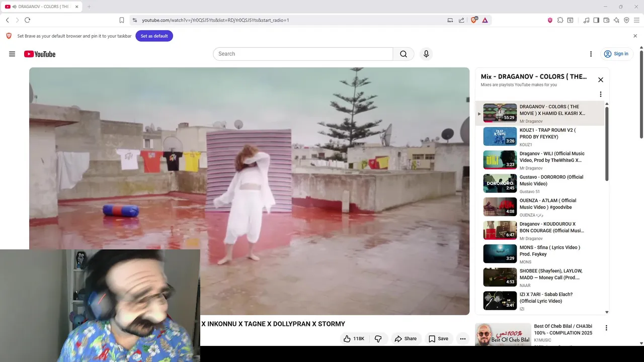Open Mix playlist options menu

600,94
